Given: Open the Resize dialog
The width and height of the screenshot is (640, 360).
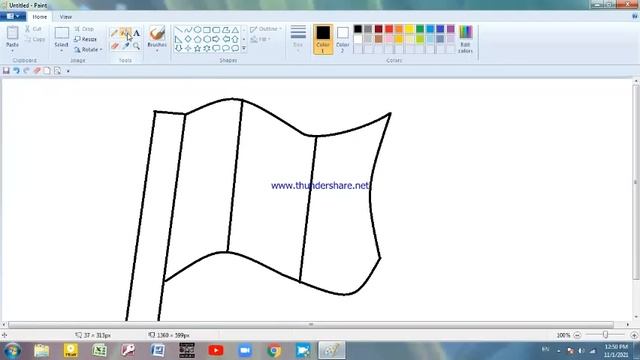Looking at the screenshot, I should point(86,39).
